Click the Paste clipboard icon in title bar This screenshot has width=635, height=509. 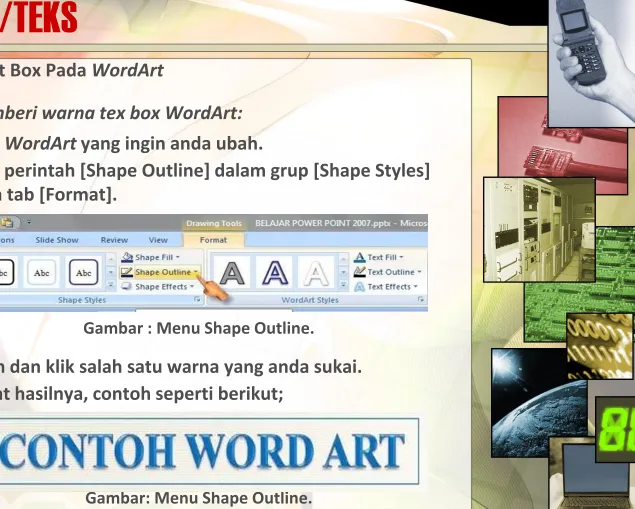[x=8, y=222]
